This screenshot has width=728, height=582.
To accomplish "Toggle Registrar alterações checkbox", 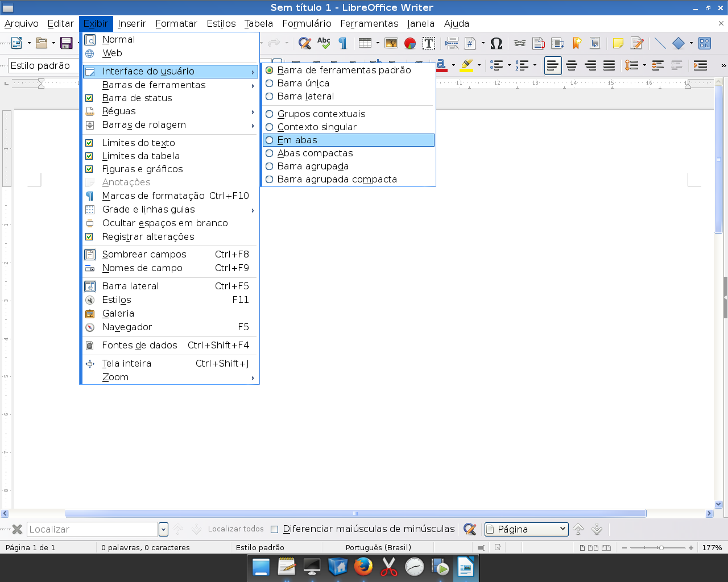I will point(170,236).
